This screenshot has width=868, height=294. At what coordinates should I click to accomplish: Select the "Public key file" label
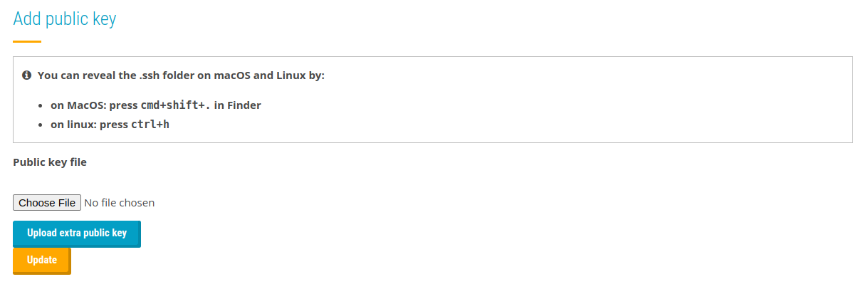pyautogui.click(x=50, y=162)
